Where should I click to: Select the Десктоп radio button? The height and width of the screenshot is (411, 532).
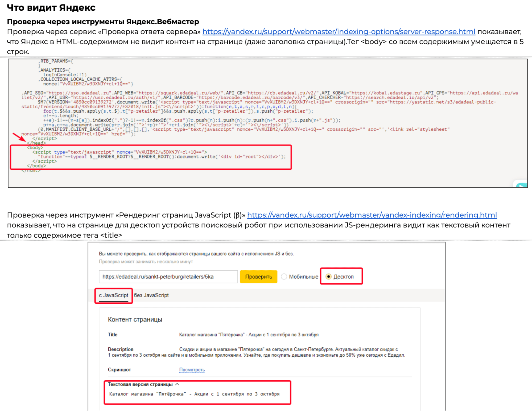[x=329, y=277]
